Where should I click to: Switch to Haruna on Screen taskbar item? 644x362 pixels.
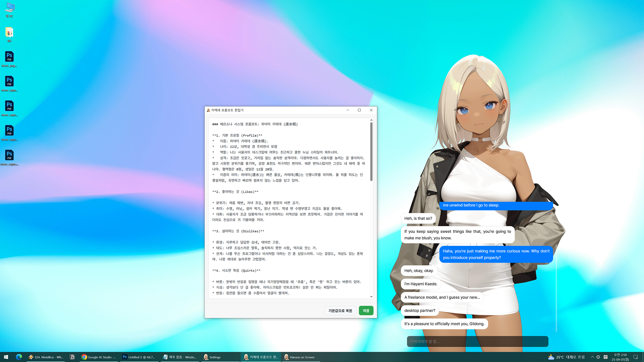pos(299,357)
